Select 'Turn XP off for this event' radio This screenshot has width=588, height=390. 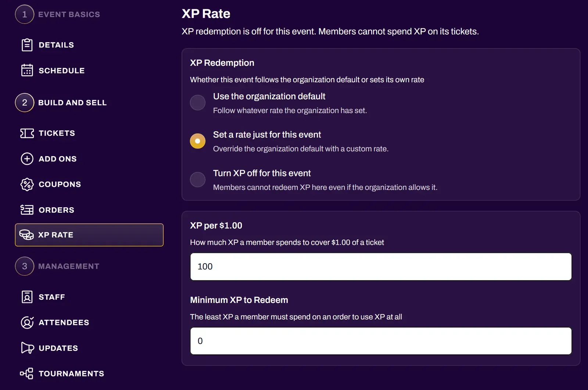point(198,179)
